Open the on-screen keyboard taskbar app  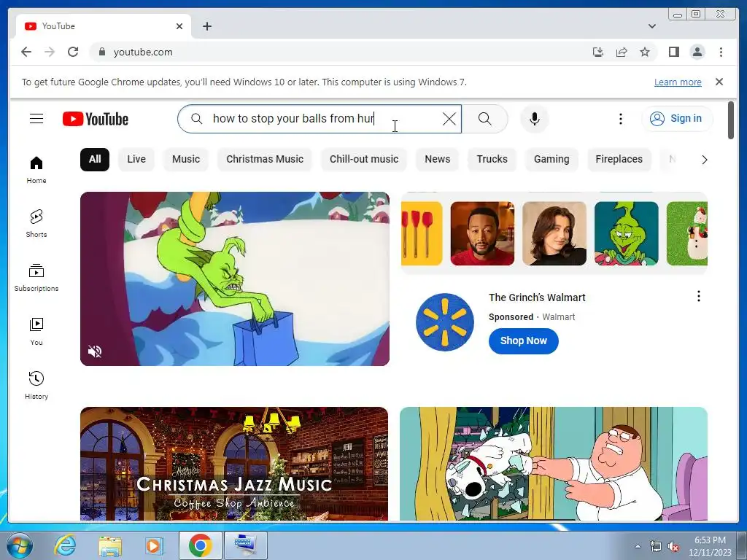pos(245,545)
